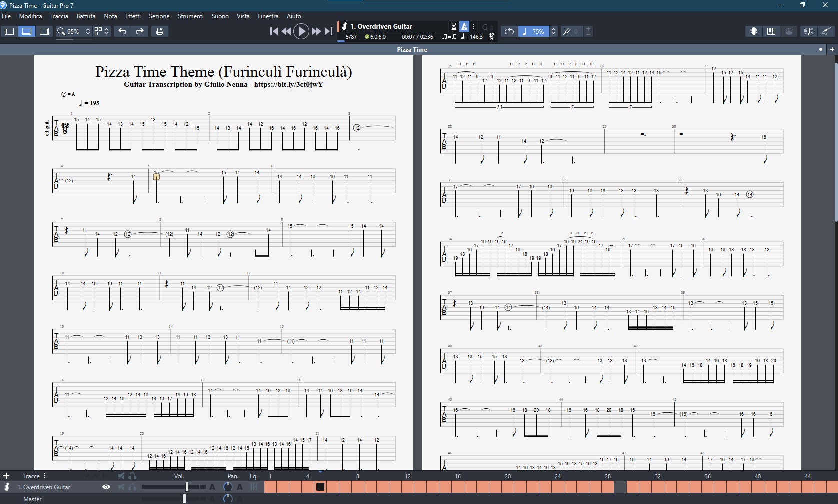Open the Modifica menu
The width and height of the screenshot is (838, 504).
30,16
